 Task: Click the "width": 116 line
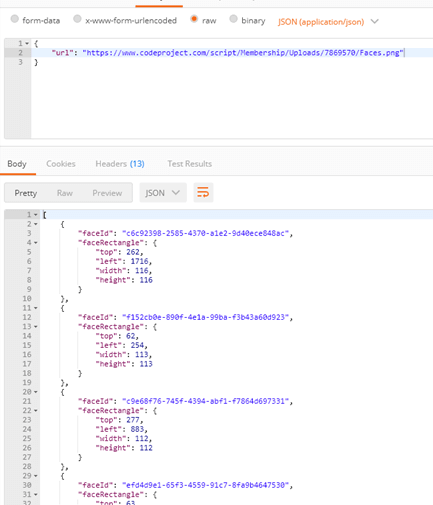click(x=124, y=271)
